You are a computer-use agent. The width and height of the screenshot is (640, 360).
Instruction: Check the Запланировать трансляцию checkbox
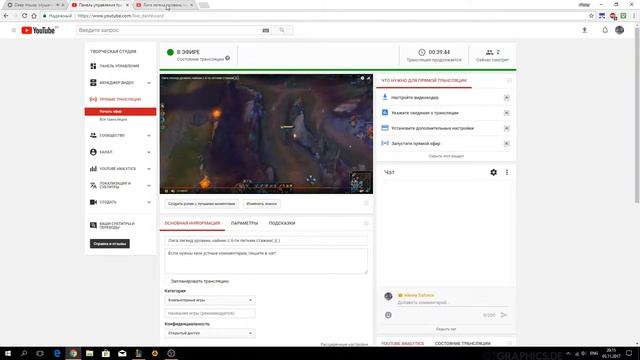click(x=167, y=281)
